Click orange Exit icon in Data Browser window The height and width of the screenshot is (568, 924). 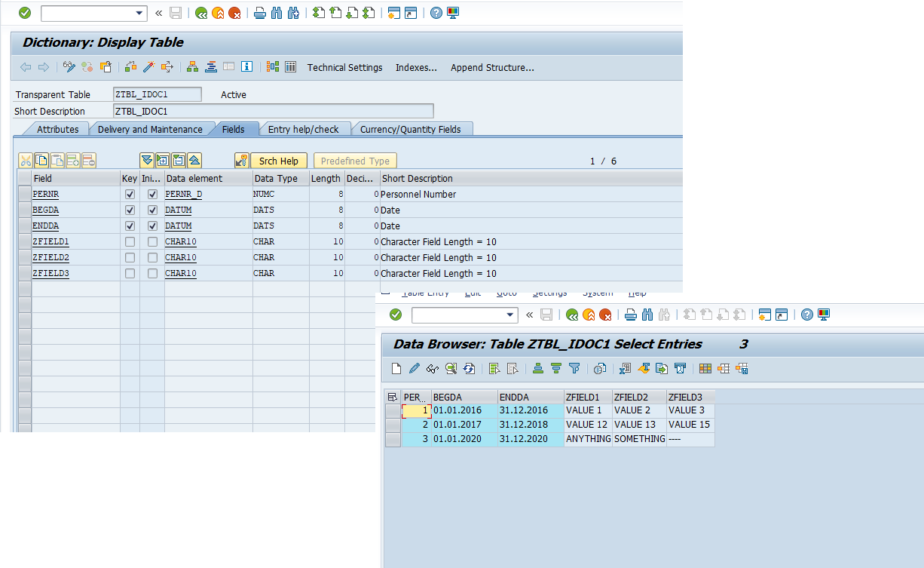589,315
